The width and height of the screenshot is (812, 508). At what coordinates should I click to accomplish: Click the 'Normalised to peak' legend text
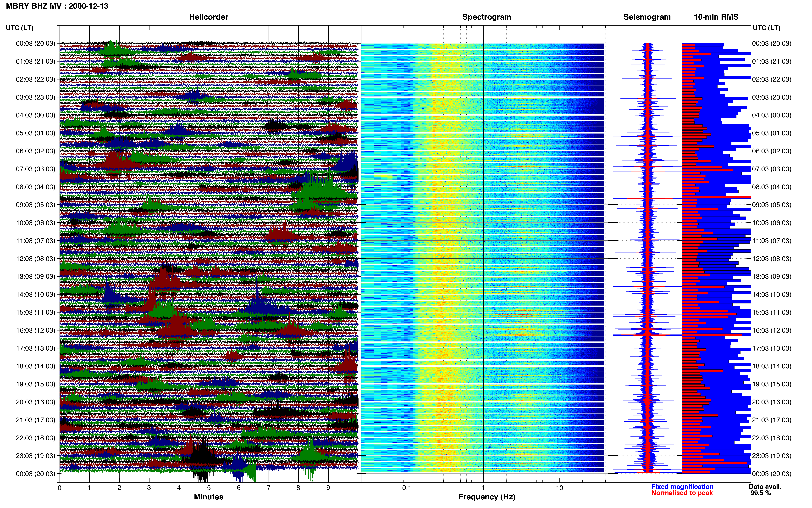[x=682, y=493]
